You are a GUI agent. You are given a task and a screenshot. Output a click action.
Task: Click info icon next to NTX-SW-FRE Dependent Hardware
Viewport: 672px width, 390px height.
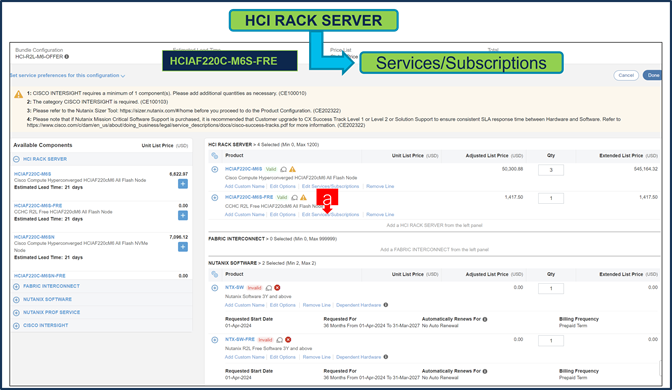(386, 357)
